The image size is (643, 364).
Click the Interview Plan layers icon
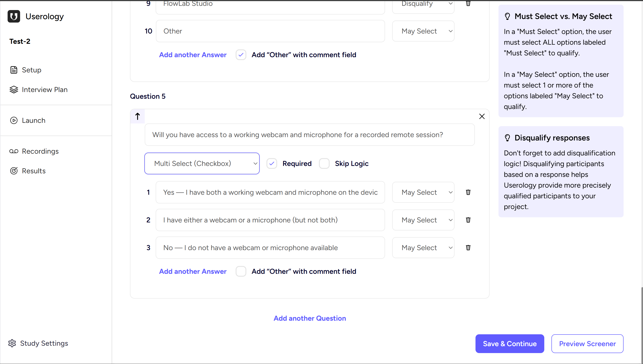coord(14,90)
